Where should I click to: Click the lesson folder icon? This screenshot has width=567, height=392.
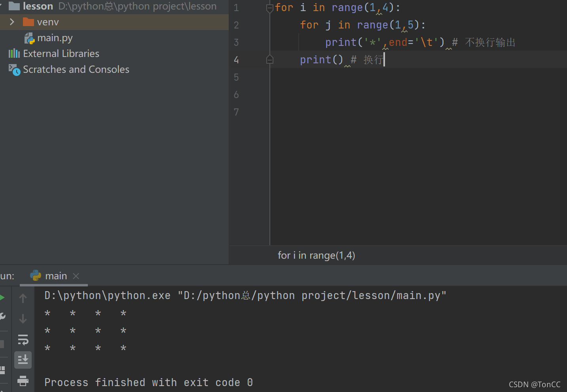click(x=14, y=6)
